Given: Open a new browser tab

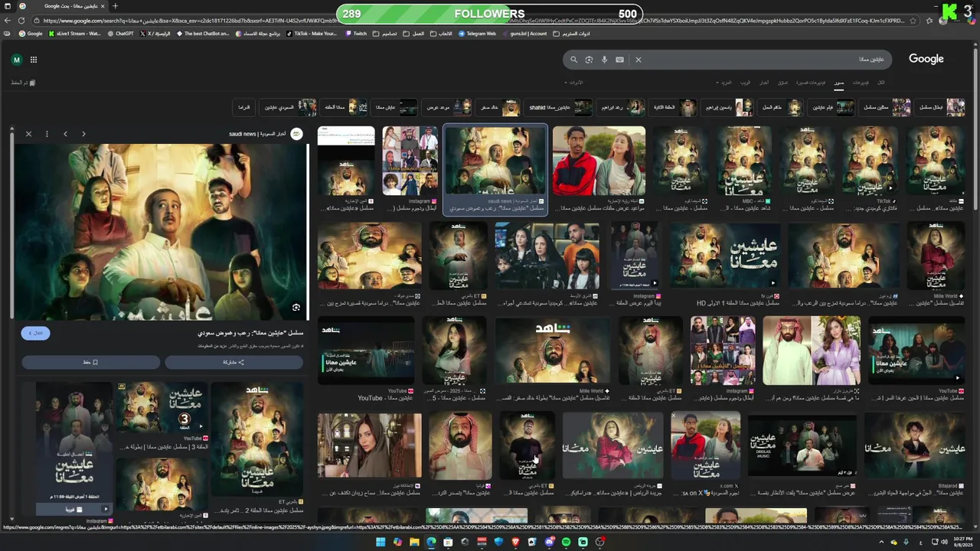Looking at the screenshot, I should click(x=115, y=6).
